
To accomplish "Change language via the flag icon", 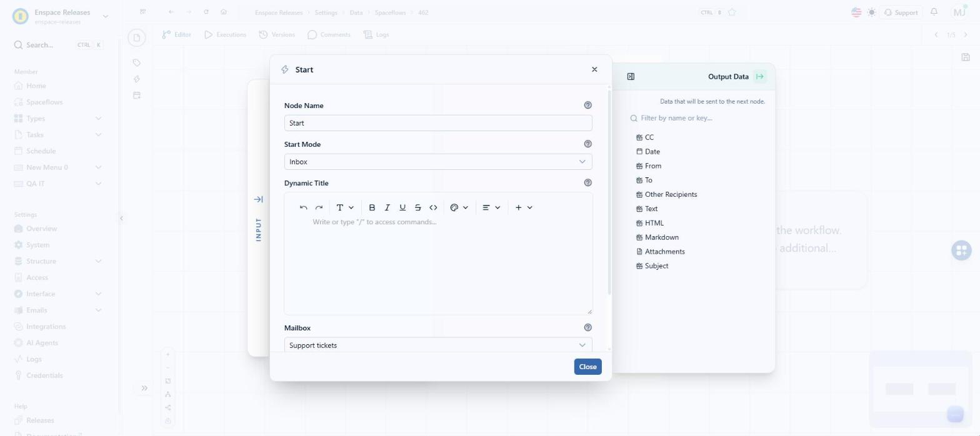I will coord(856,12).
